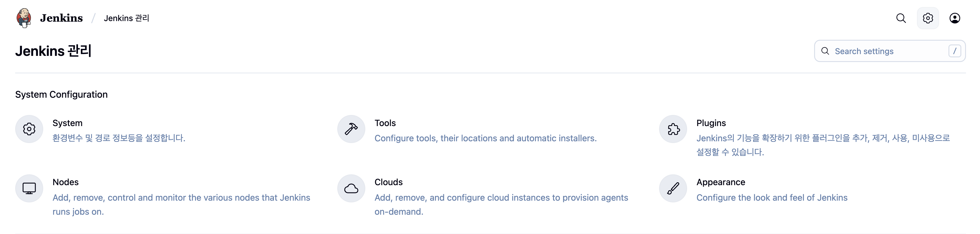
Task: Click the Plugins description in Korean
Action: tap(823, 145)
